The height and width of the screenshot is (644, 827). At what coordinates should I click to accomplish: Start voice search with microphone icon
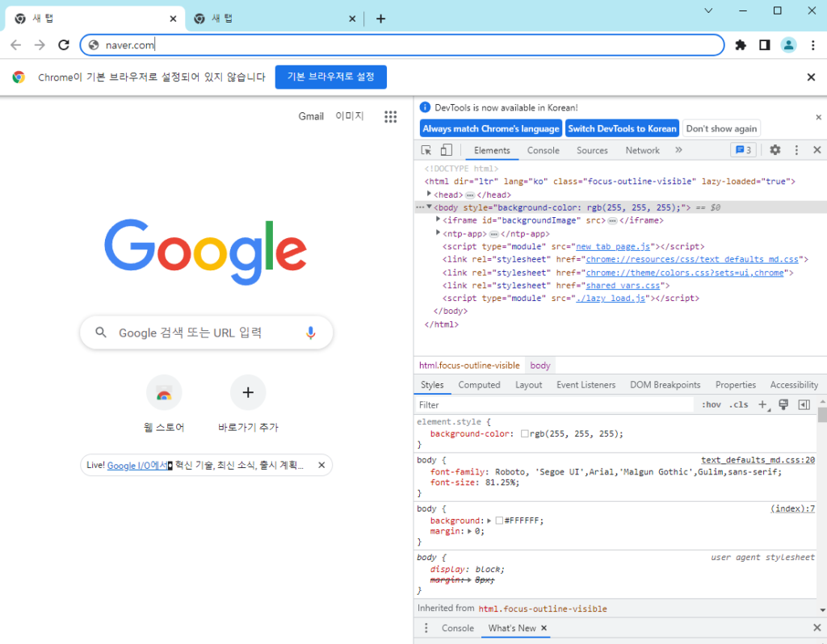pos(311,332)
